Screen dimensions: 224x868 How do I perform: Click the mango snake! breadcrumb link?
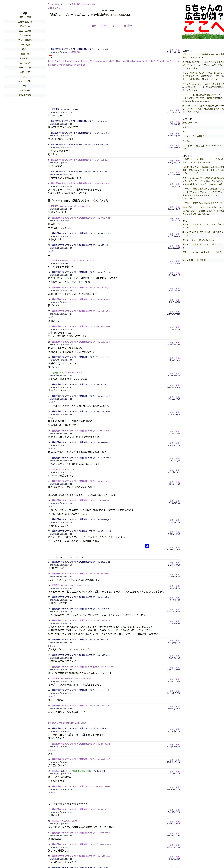[90, 4]
